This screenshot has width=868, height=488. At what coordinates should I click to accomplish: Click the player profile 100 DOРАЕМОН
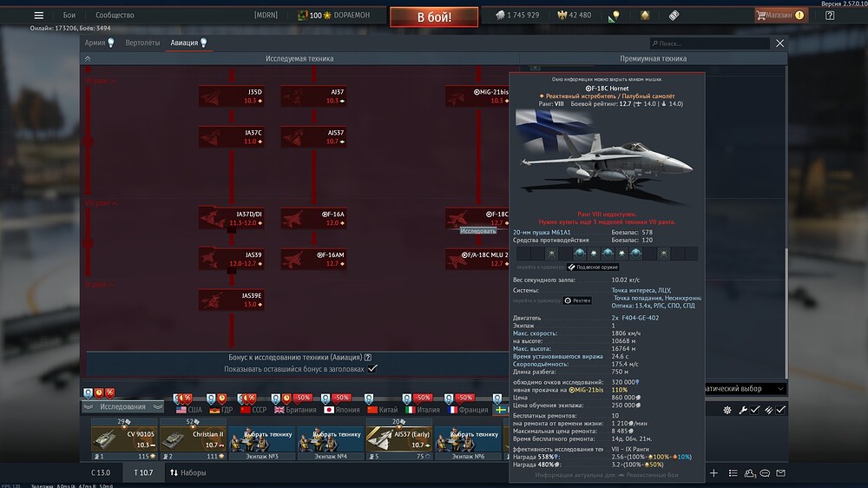tap(334, 16)
